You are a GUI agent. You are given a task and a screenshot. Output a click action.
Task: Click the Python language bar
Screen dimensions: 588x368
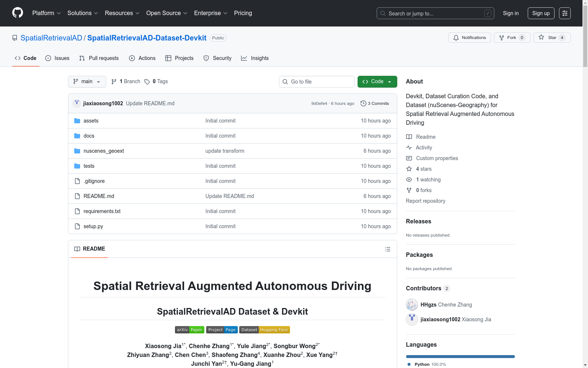(460, 357)
